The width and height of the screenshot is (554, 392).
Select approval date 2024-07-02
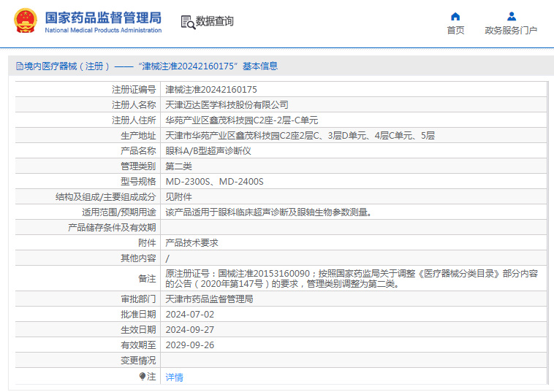tap(190, 315)
